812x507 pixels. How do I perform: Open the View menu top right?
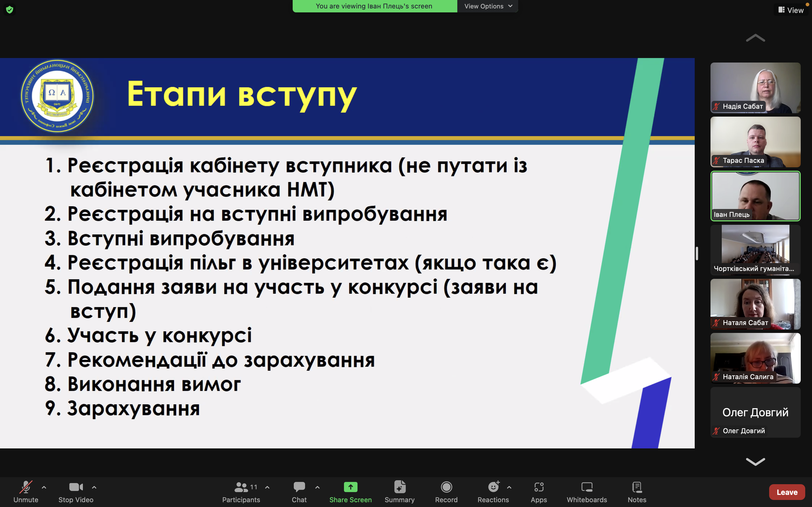click(793, 10)
